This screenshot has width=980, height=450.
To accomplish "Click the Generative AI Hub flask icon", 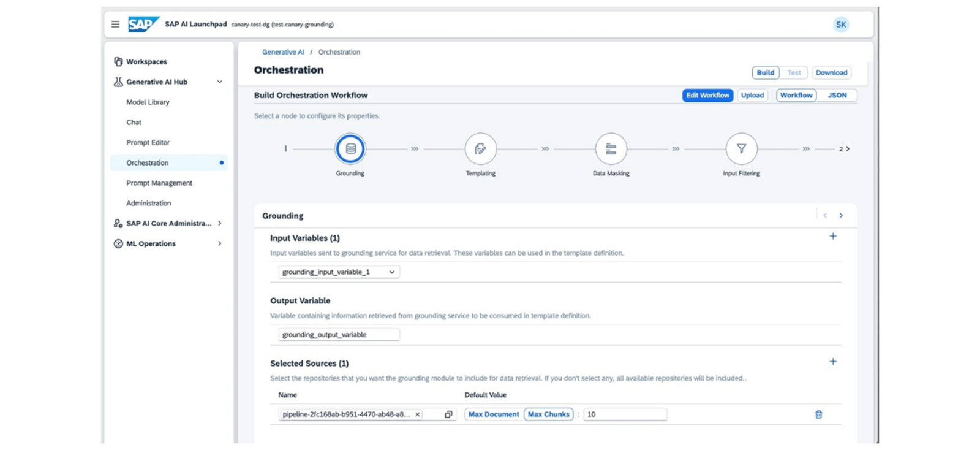I will tap(118, 82).
